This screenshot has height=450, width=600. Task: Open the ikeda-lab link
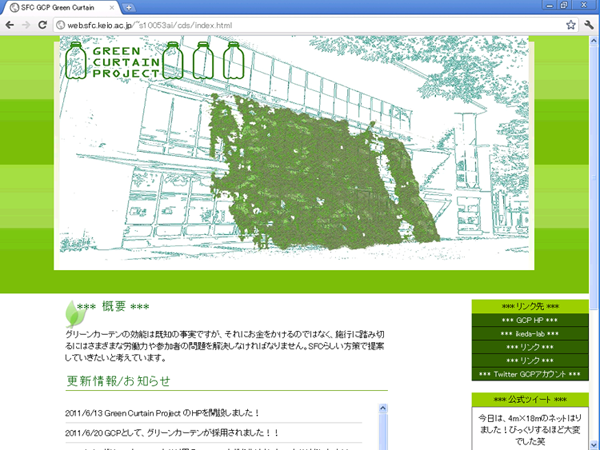click(x=530, y=334)
